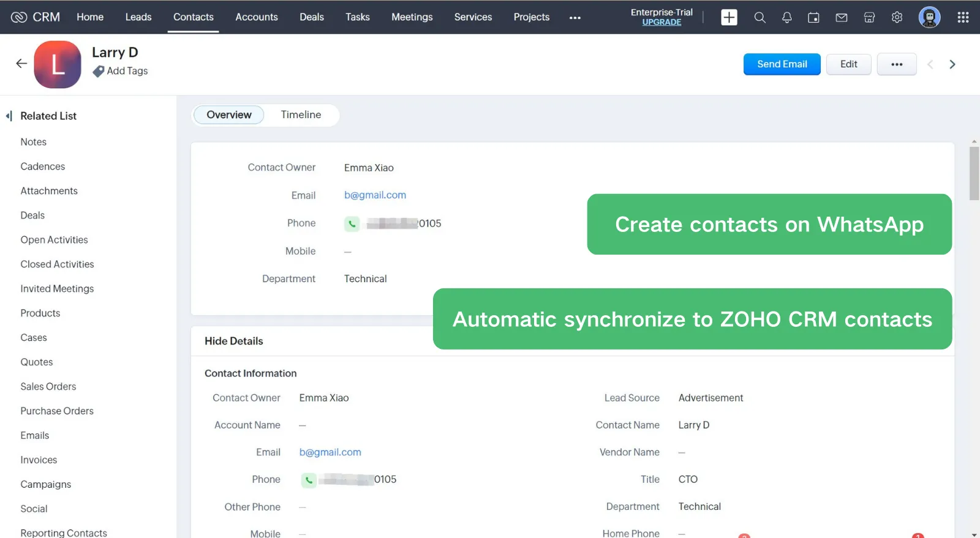Click the phone call icon in overview

pos(352,224)
